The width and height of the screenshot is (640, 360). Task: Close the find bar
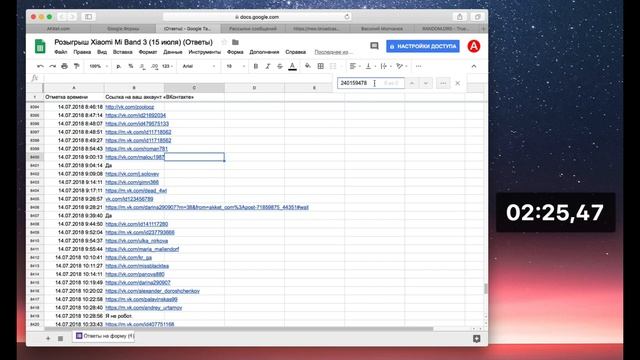click(x=458, y=83)
